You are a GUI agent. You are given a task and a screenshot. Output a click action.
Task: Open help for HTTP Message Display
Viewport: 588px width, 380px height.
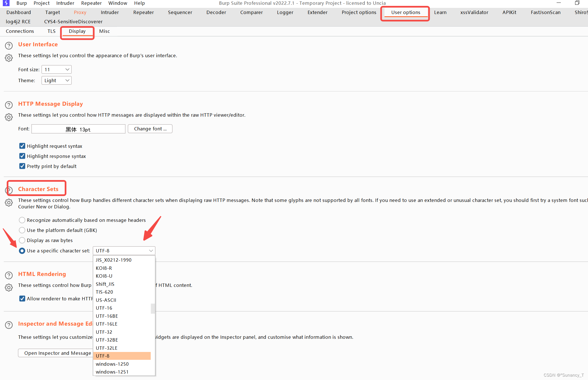[9, 105]
